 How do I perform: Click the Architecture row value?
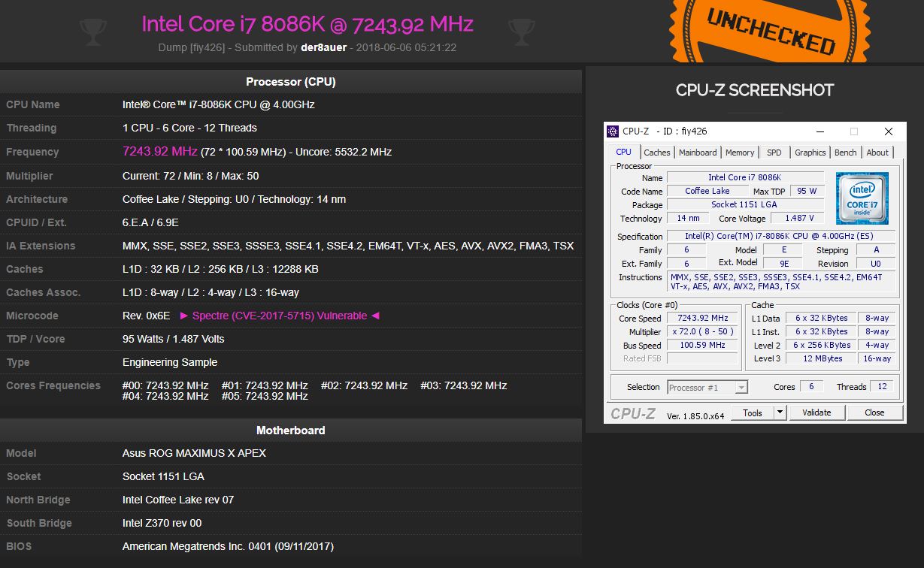pos(234,199)
